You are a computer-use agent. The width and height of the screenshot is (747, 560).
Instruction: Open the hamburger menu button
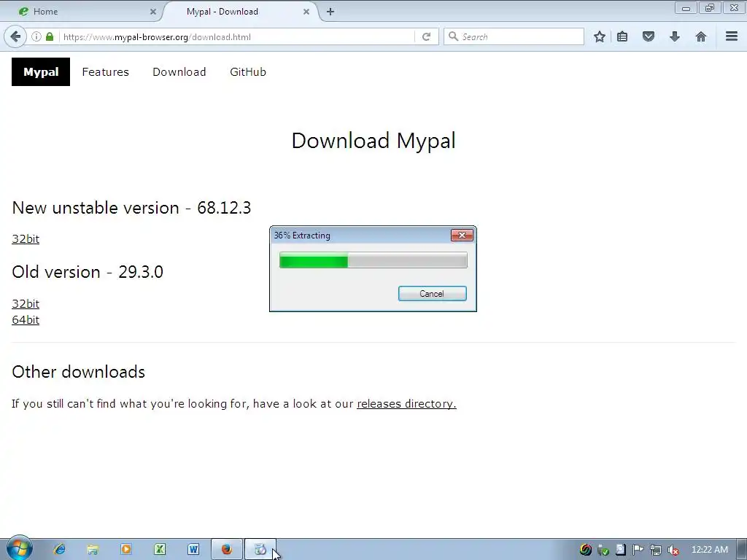tap(732, 36)
